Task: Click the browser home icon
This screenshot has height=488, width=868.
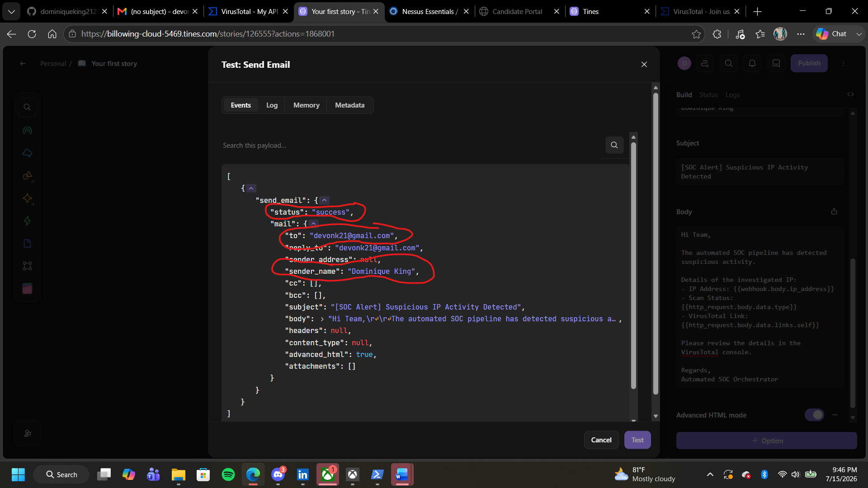Action: pyautogui.click(x=52, y=34)
